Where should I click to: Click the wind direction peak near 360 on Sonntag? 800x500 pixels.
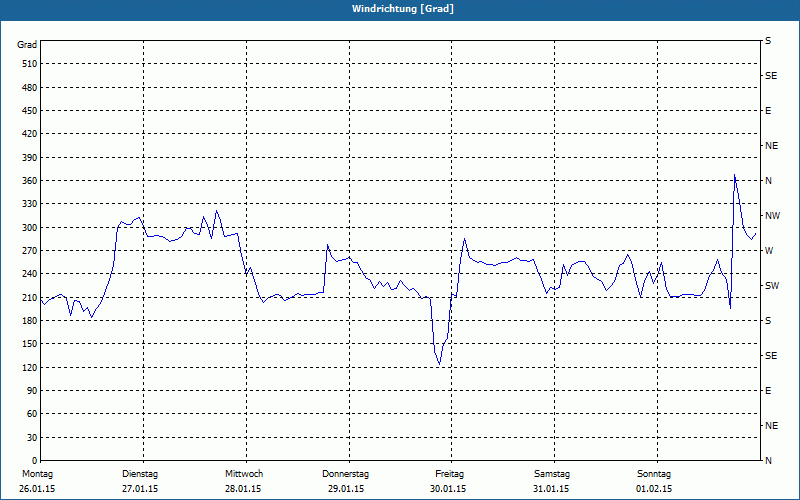point(735,175)
